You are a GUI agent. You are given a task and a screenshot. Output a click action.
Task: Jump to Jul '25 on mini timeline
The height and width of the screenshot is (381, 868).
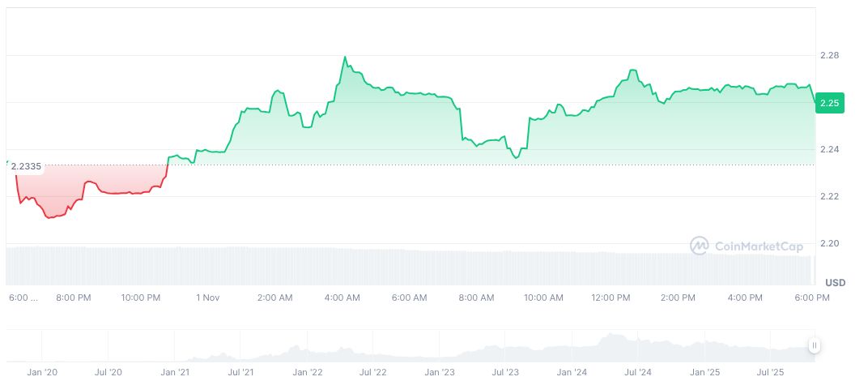(770, 372)
